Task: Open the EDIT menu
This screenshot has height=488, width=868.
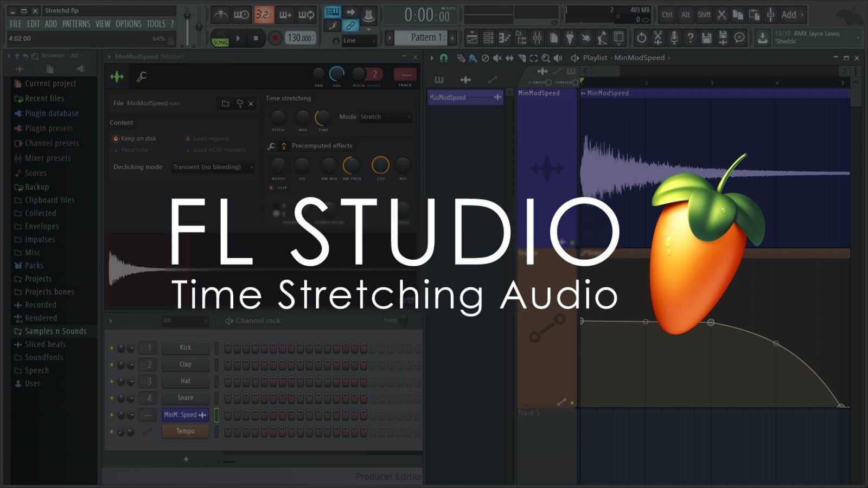Action: coord(34,24)
